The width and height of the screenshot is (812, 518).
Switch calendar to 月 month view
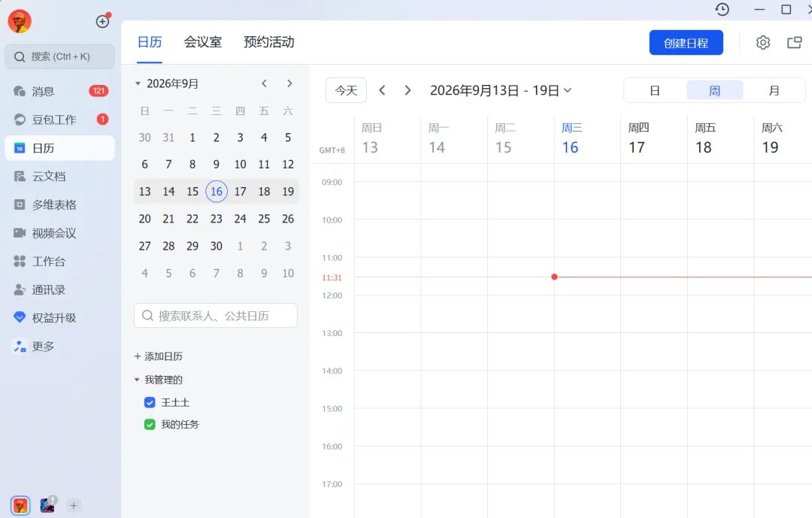[774, 91]
